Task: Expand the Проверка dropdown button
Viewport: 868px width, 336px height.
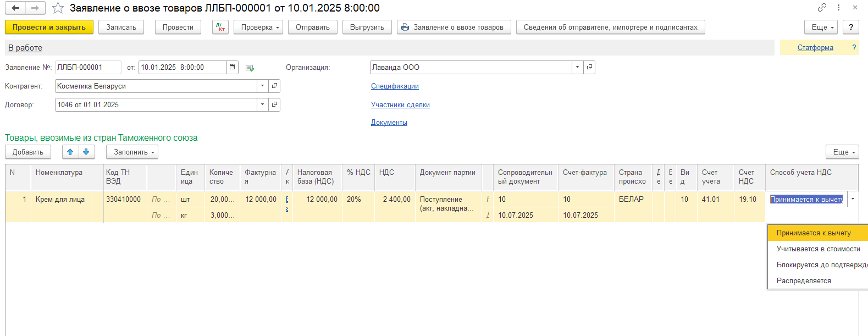Action: point(258,27)
